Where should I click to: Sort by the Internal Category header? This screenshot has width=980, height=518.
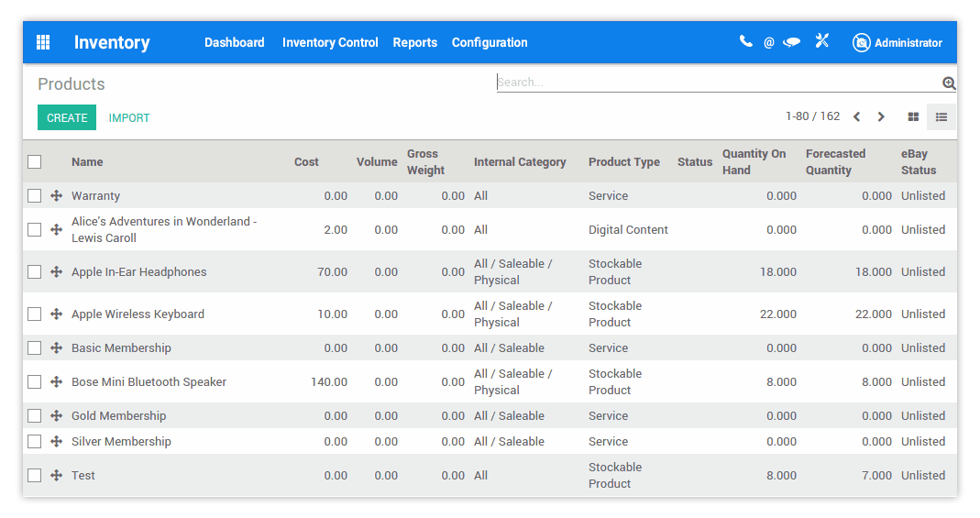pyautogui.click(x=520, y=162)
